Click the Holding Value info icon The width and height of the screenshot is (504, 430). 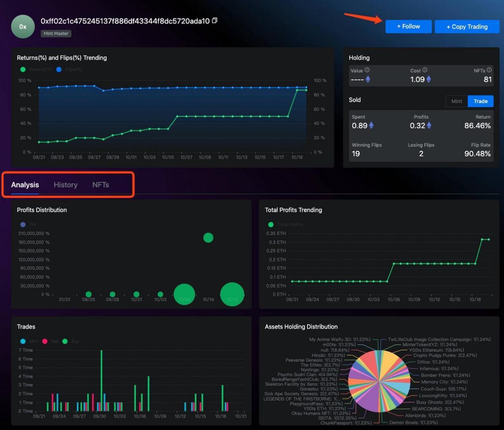coord(367,70)
